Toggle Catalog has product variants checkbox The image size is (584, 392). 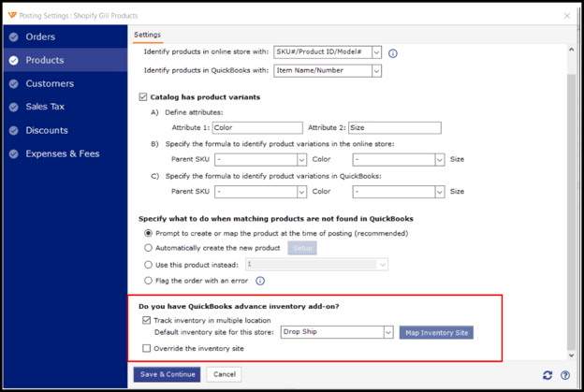point(143,97)
